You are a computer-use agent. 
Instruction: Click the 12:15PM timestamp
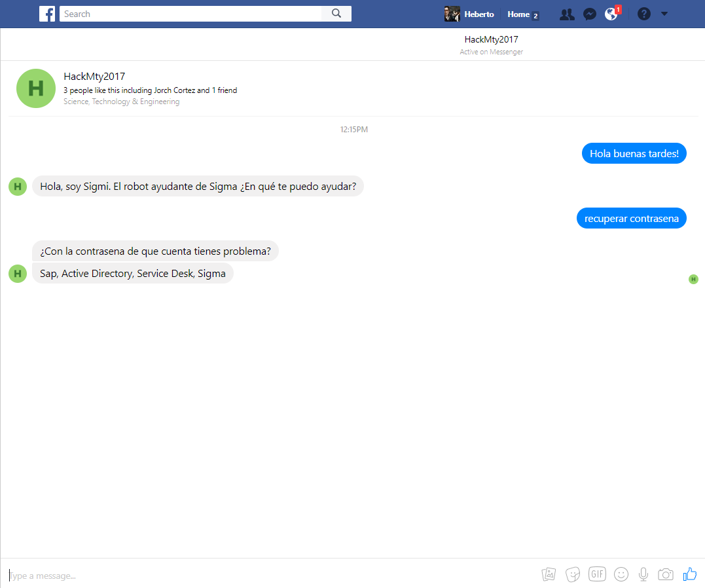pos(354,130)
